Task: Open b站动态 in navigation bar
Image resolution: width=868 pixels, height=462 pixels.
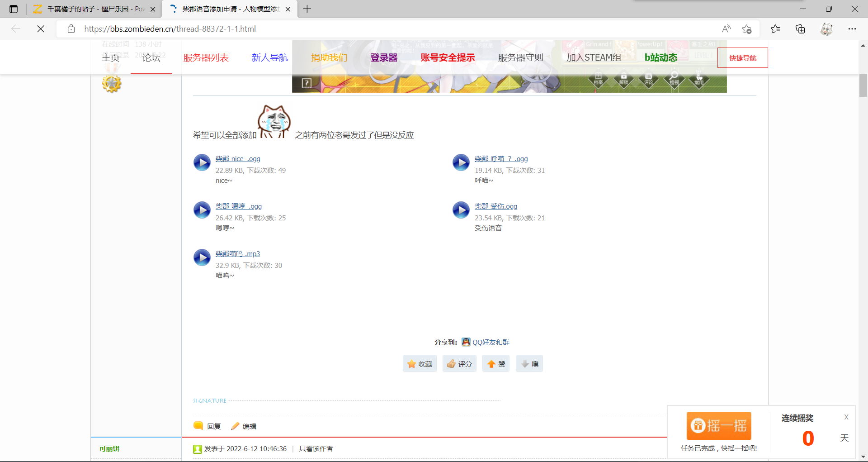Action: point(661,57)
